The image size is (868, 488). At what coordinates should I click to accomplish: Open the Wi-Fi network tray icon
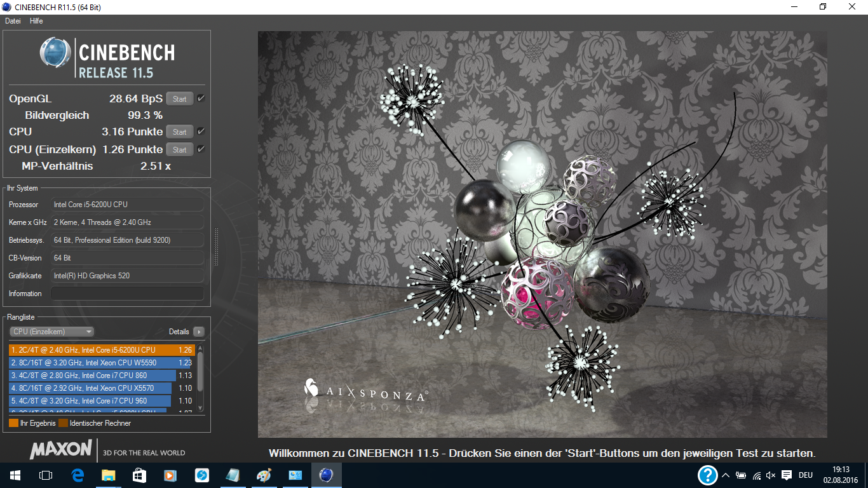tap(757, 475)
